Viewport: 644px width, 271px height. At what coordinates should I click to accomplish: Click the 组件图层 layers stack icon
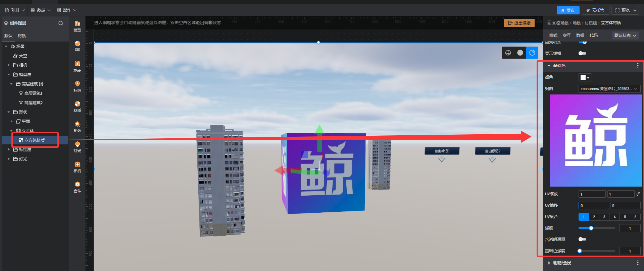point(6,23)
